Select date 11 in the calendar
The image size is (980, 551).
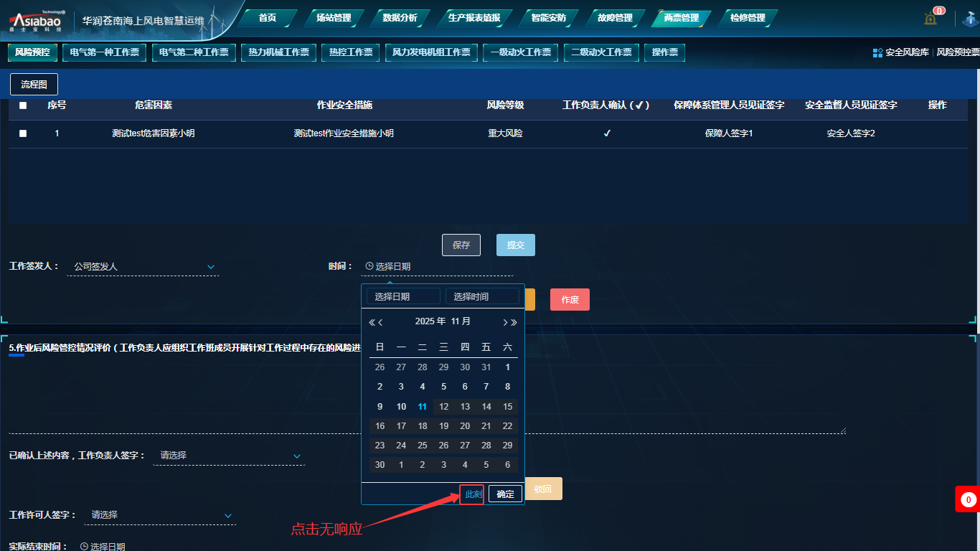tap(423, 407)
